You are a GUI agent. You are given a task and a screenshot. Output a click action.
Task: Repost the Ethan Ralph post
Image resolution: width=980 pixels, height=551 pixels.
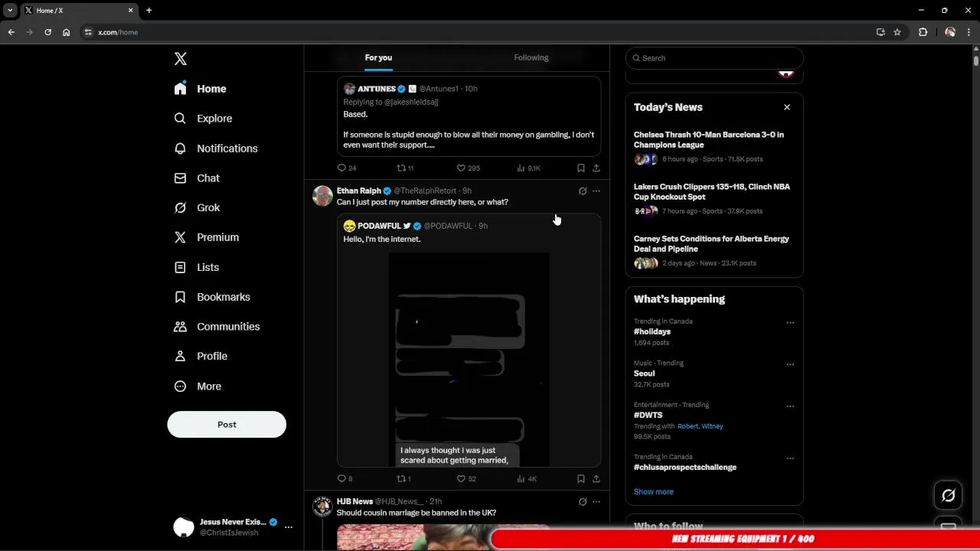point(403,479)
